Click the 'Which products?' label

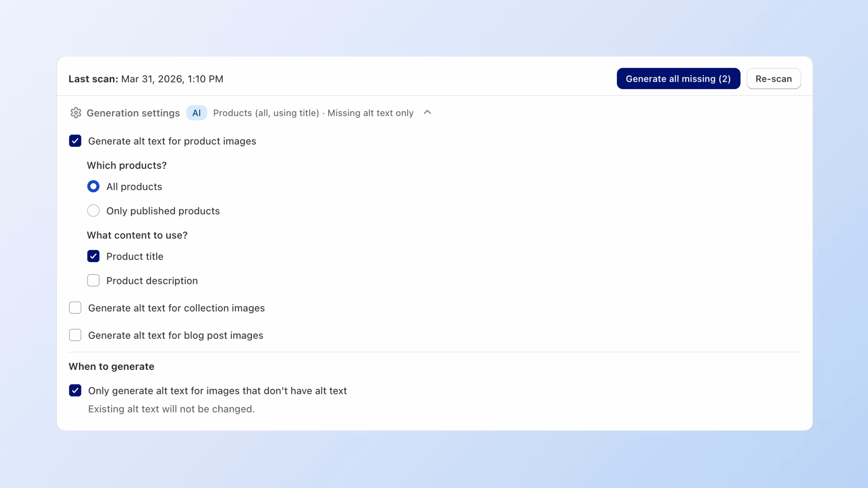pyautogui.click(x=127, y=165)
